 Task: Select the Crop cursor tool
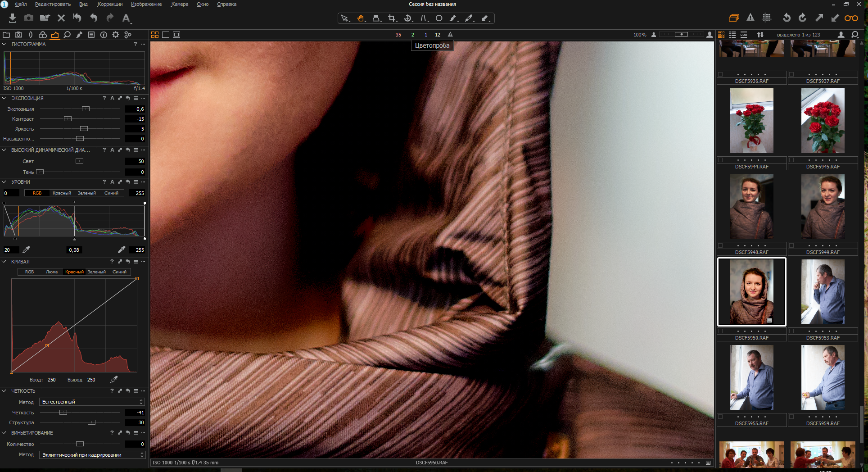click(393, 18)
